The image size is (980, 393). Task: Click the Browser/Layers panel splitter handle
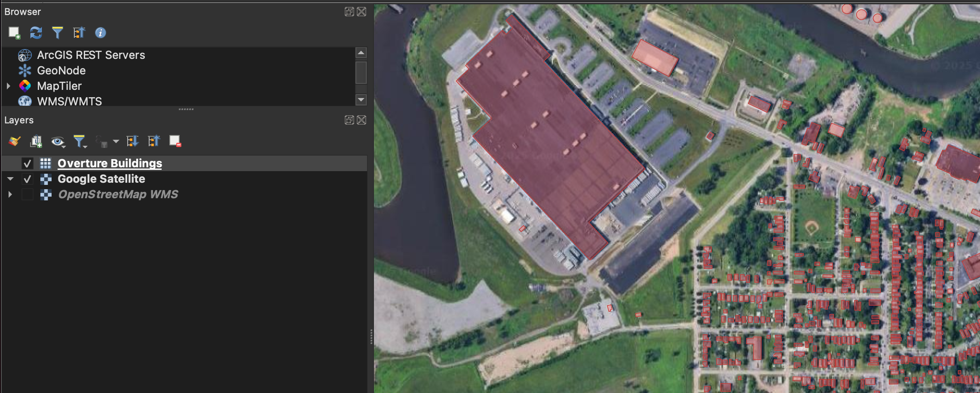point(186,109)
